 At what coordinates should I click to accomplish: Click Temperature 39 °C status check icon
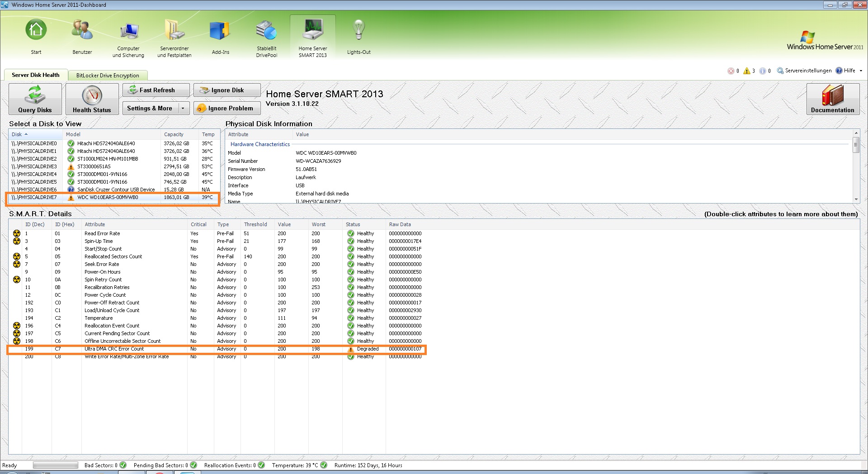point(324,465)
